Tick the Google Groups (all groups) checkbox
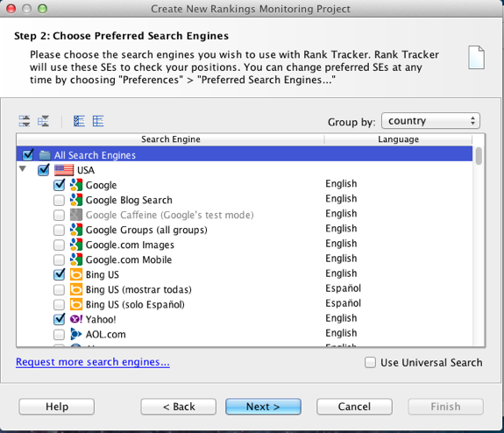This screenshot has width=504, height=433. (59, 230)
